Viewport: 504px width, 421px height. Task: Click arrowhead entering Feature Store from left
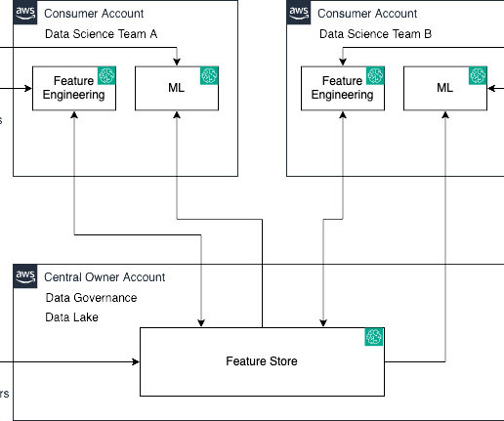point(136,361)
